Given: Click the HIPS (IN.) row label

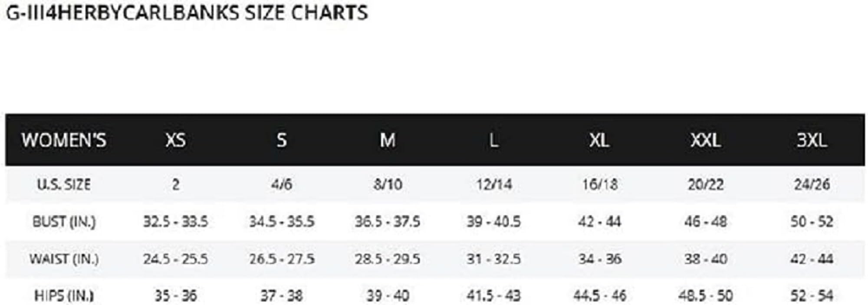Looking at the screenshot, I should click(x=64, y=296).
